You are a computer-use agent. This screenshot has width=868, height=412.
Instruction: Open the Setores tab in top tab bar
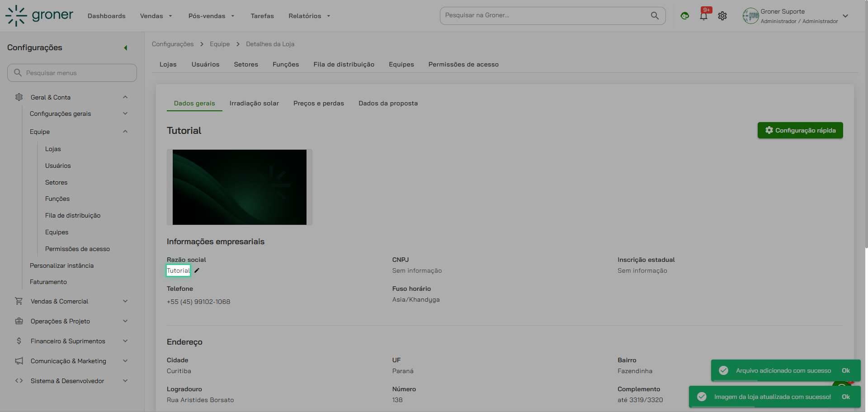click(246, 65)
